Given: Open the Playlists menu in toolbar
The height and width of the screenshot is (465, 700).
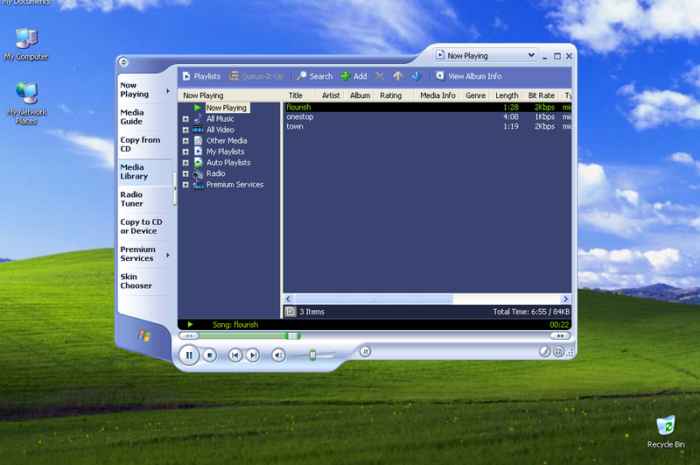Looking at the screenshot, I should 201,76.
